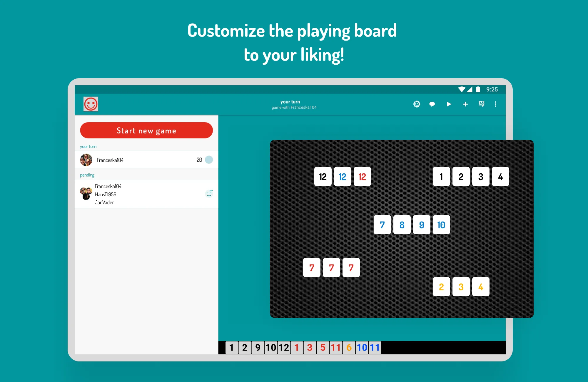Click the smiley face app logo icon

[x=91, y=104]
